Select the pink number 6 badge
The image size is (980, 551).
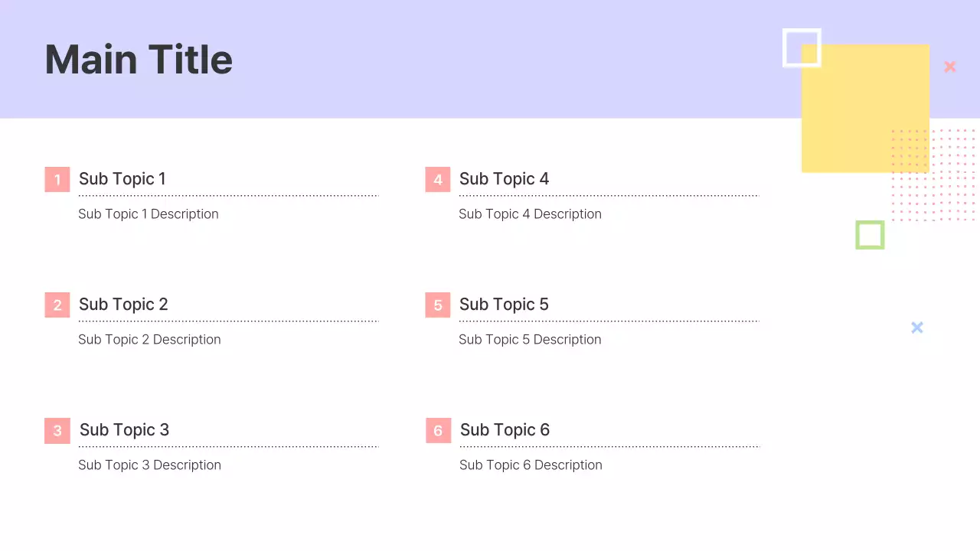pyautogui.click(x=439, y=431)
